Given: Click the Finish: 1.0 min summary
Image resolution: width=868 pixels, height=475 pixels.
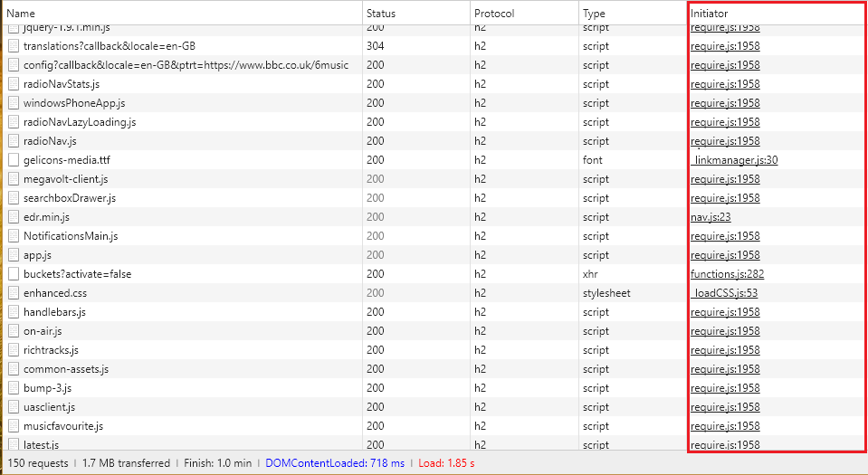Looking at the screenshot, I should click(217, 463).
